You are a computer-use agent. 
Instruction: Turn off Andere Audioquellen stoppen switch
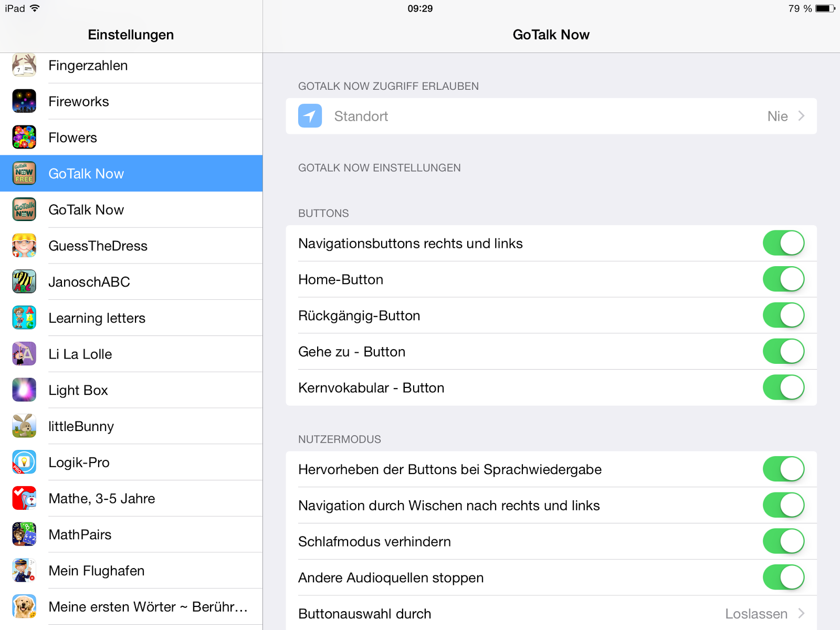(x=783, y=577)
